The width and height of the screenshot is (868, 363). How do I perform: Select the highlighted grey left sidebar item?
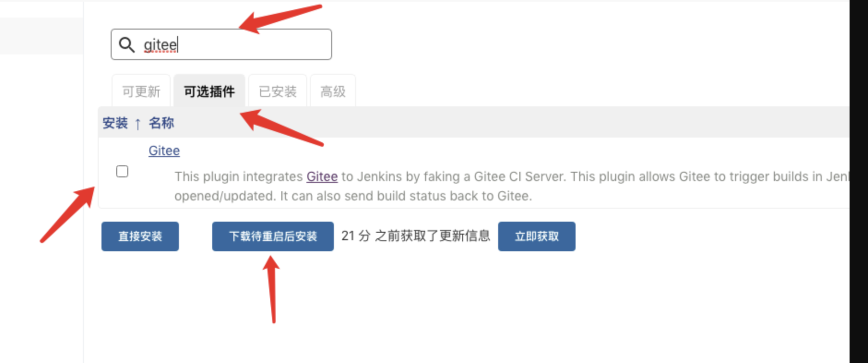coord(42,36)
